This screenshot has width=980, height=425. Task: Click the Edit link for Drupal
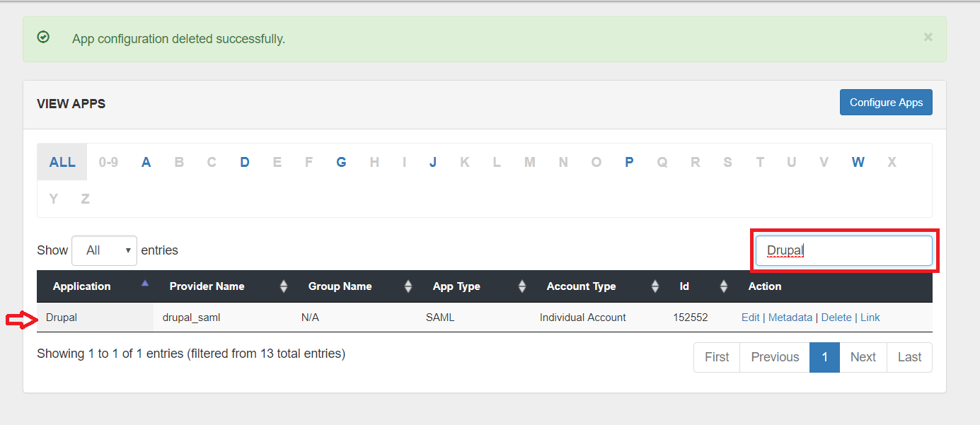click(750, 318)
